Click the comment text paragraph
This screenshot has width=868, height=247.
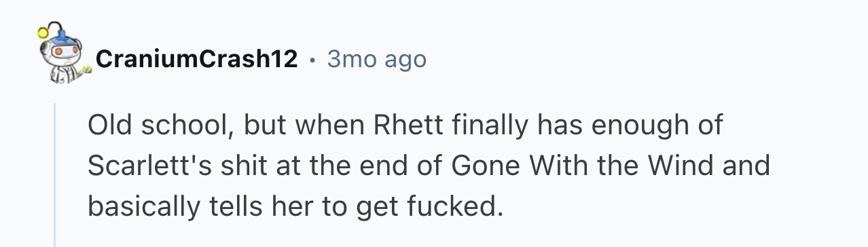pyautogui.click(x=429, y=166)
